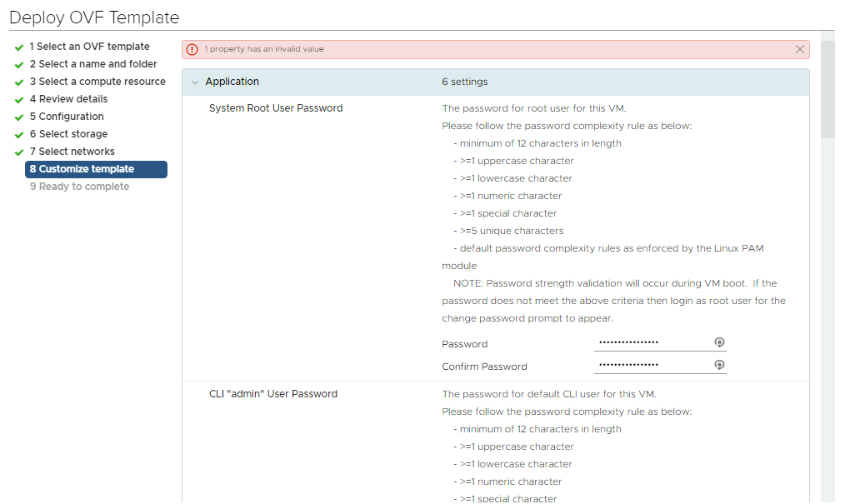
Task: Dismiss the invalid value error banner
Action: click(800, 49)
